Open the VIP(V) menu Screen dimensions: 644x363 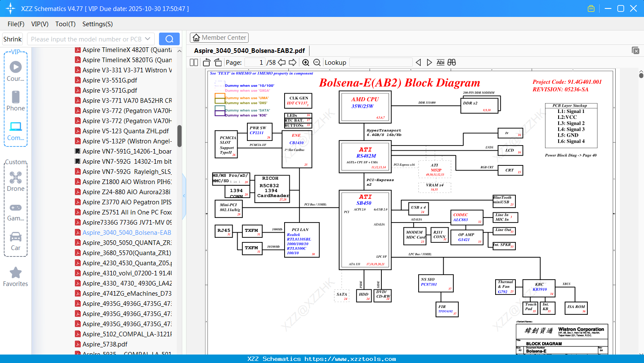40,24
